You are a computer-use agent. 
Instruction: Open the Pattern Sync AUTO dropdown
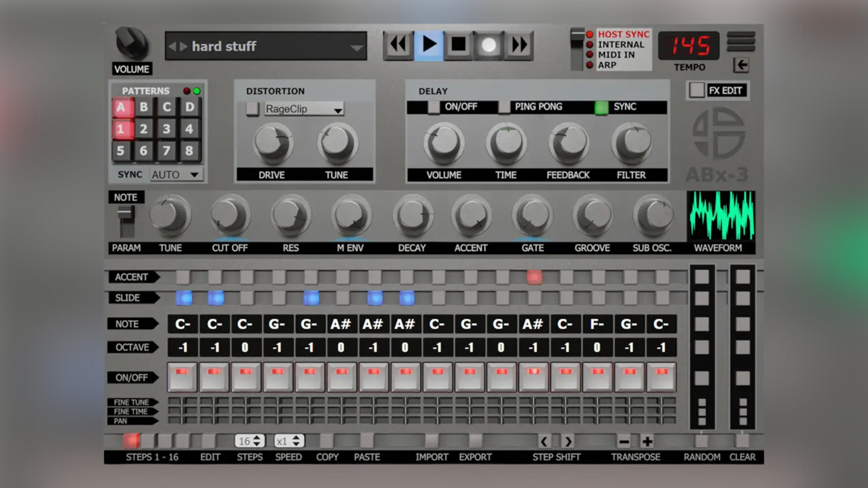176,174
